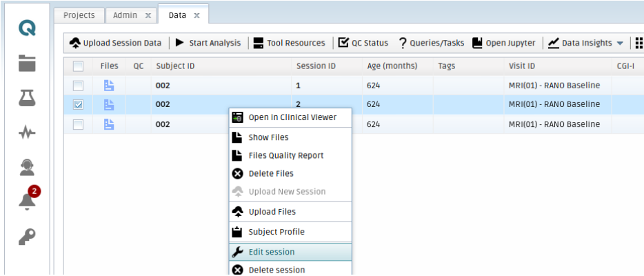Check the box for Session 1 row

pyautogui.click(x=79, y=86)
